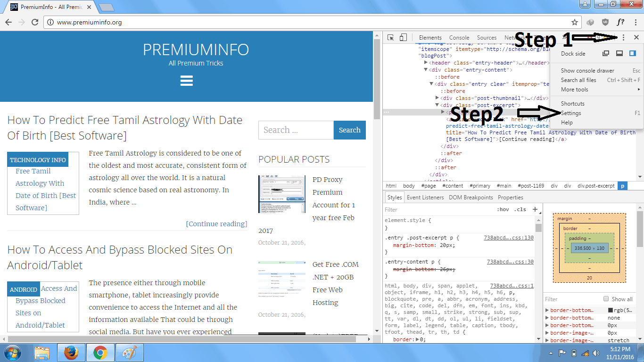This screenshot has width=644, height=362.
Task: Expand the first border-bottom computed property
Action: tap(547, 310)
